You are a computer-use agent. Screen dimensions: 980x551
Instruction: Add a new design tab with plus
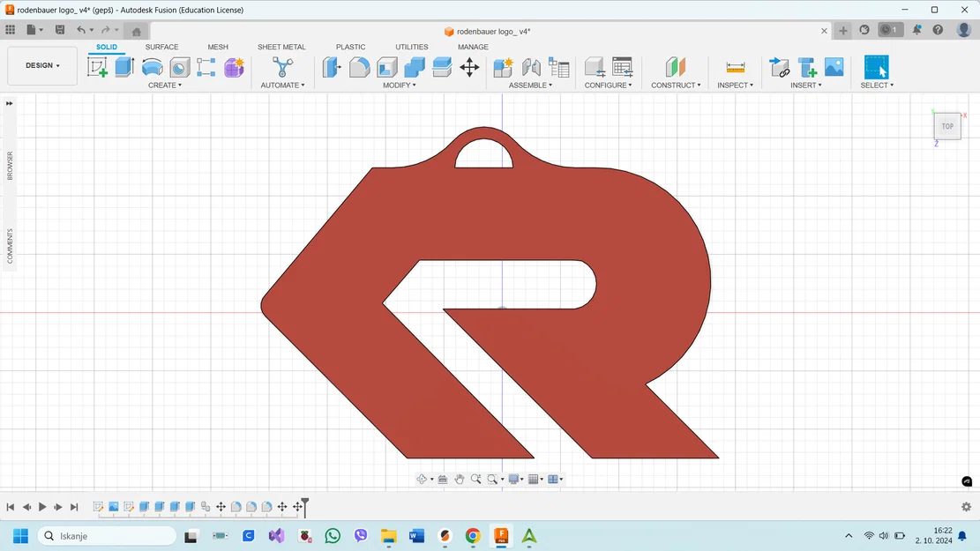click(843, 30)
